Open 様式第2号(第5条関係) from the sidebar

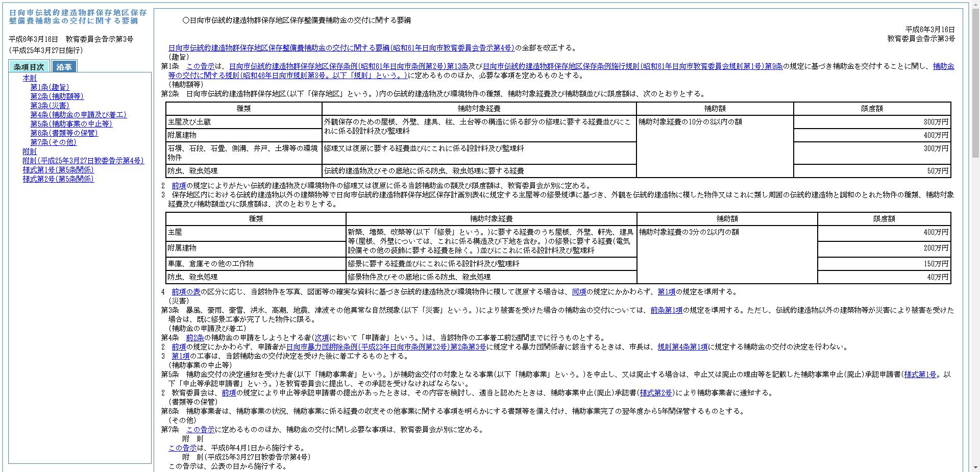[x=58, y=179]
